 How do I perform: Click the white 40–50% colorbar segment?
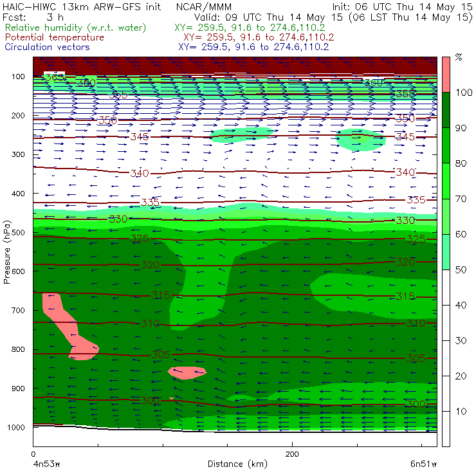(x=446, y=287)
